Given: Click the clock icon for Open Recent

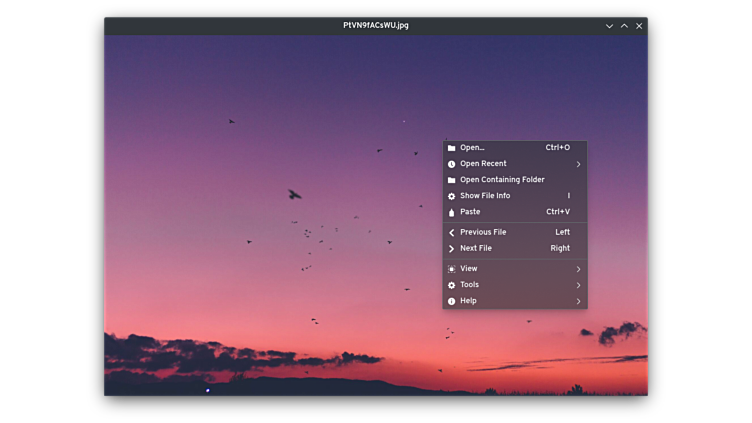Looking at the screenshot, I should (x=452, y=164).
